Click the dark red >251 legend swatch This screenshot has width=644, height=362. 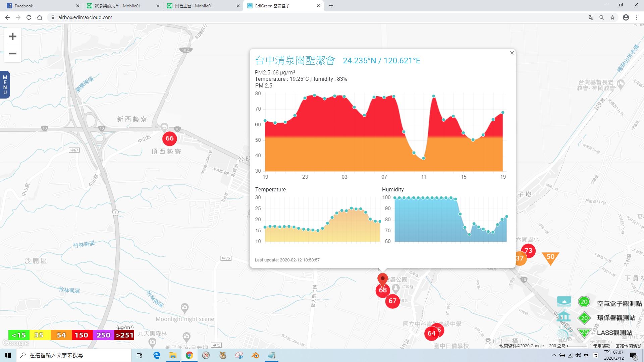click(x=124, y=335)
